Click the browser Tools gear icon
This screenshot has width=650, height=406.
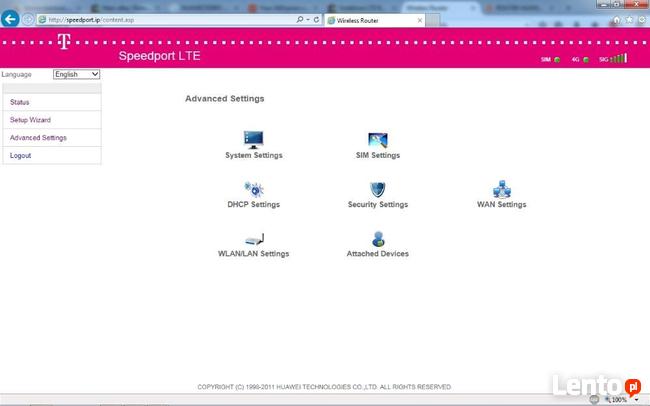pyautogui.click(x=643, y=20)
